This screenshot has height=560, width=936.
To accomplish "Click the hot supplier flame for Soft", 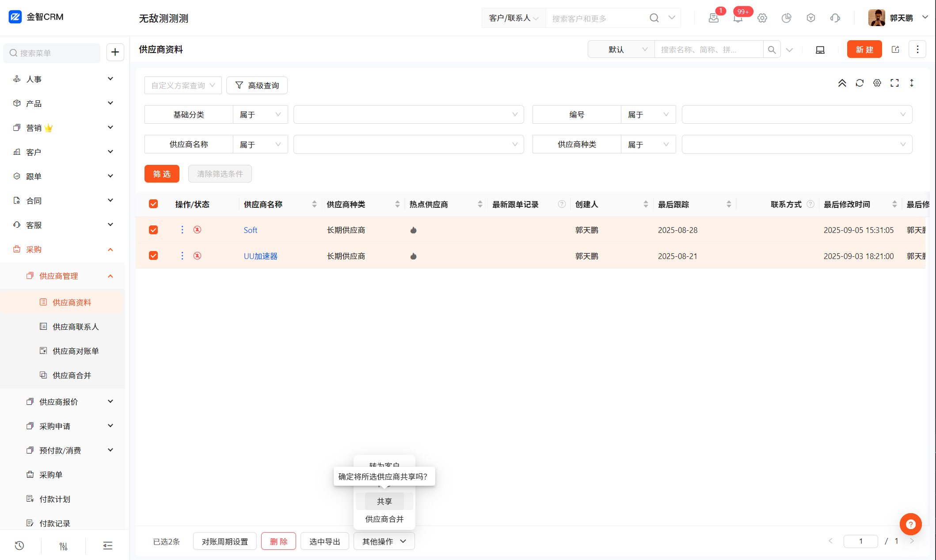I will (x=413, y=230).
